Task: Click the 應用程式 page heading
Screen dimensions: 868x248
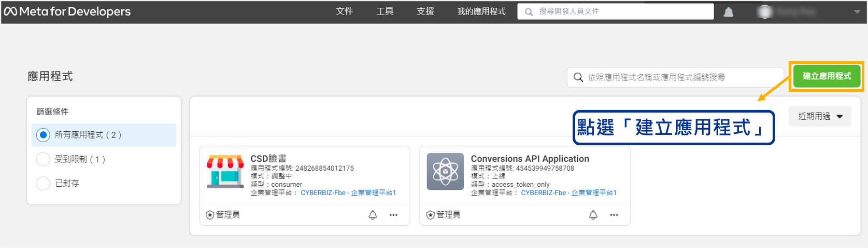Action: pyautogui.click(x=50, y=76)
